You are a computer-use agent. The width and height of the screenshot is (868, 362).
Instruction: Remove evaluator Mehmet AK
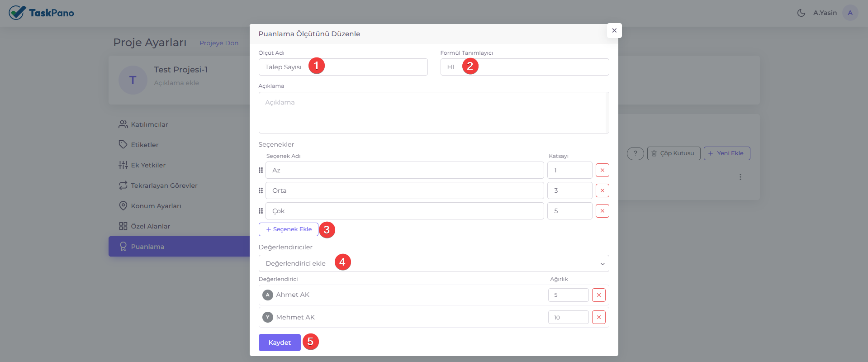point(598,317)
